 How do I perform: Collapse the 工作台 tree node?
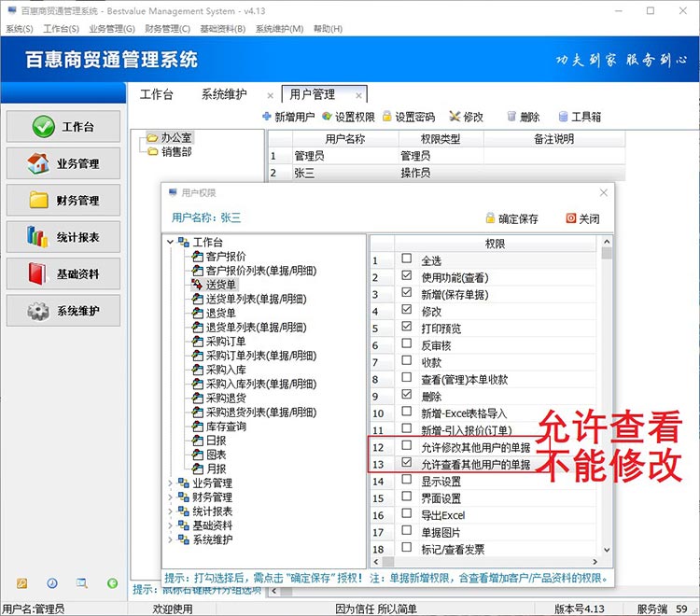[170, 242]
